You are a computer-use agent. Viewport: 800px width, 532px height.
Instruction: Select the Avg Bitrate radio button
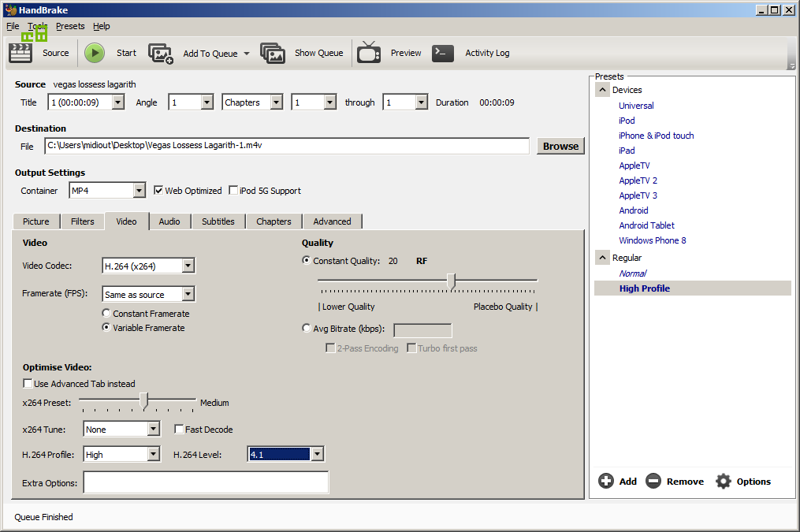pyautogui.click(x=306, y=328)
